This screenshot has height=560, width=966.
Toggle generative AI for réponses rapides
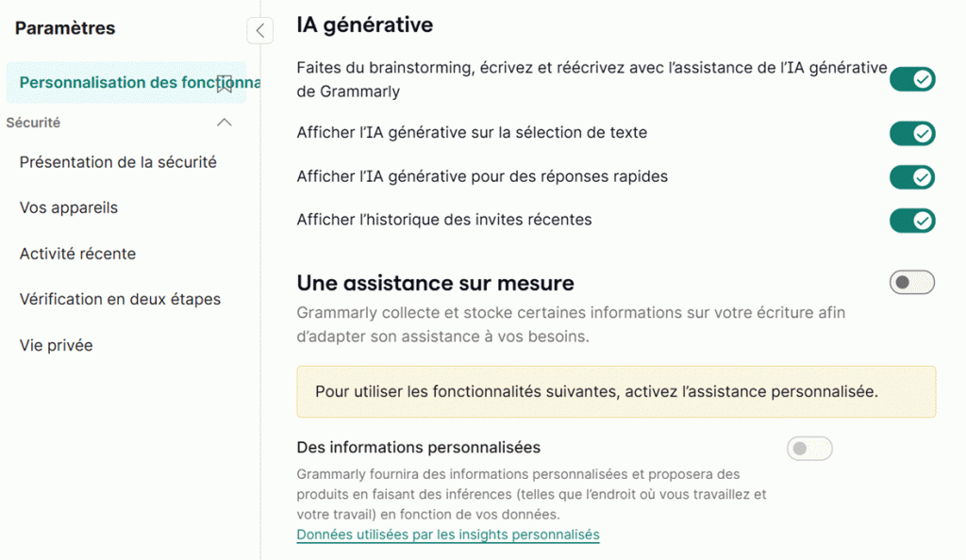point(911,176)
